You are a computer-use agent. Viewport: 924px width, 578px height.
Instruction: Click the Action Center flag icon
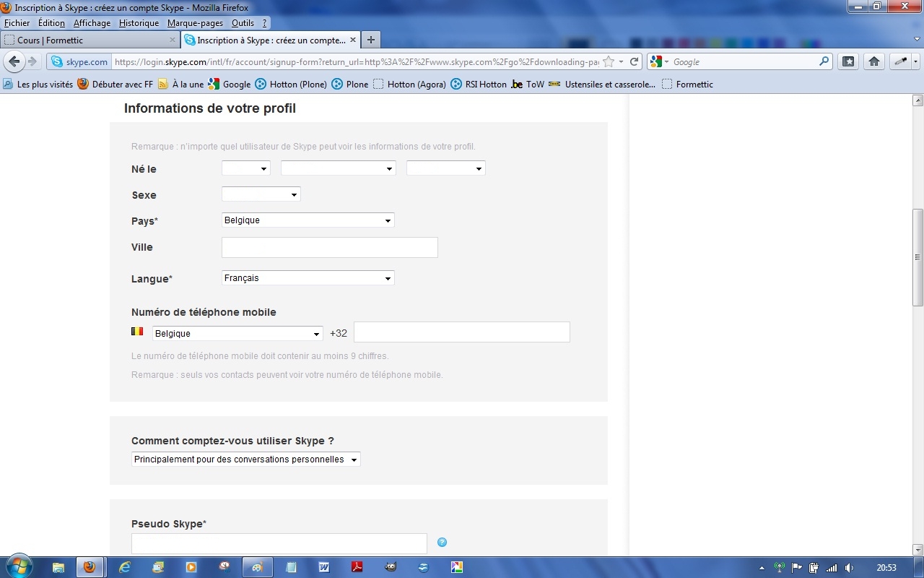tap(797, 568)
